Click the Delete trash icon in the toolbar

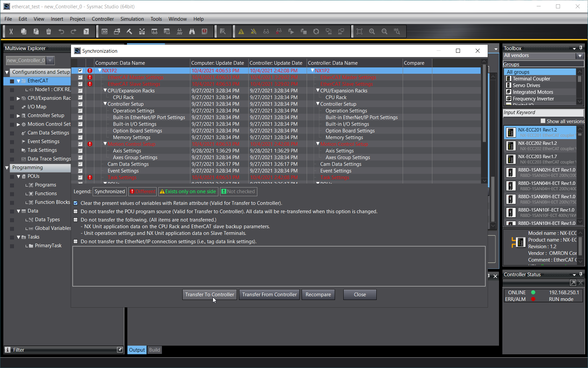[x=49, y=31]
